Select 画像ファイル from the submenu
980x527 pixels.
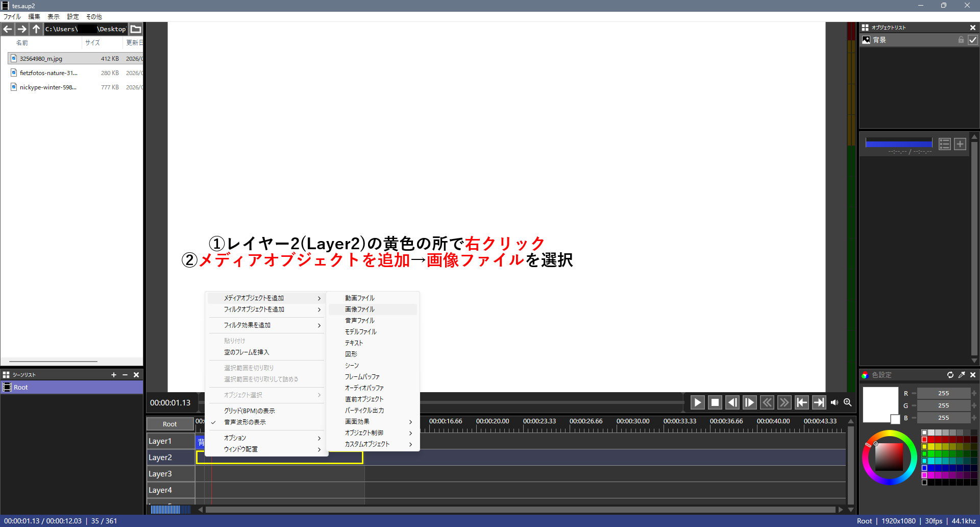(360, 309)
